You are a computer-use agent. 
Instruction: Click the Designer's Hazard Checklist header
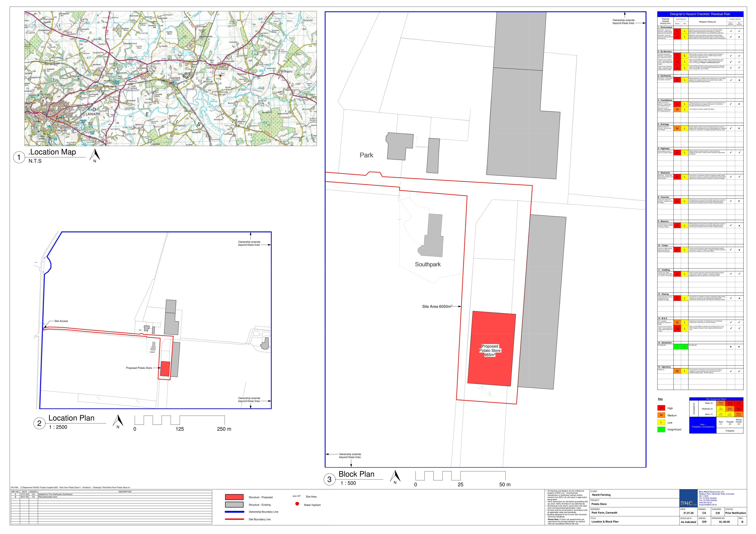tap(700, 14)
